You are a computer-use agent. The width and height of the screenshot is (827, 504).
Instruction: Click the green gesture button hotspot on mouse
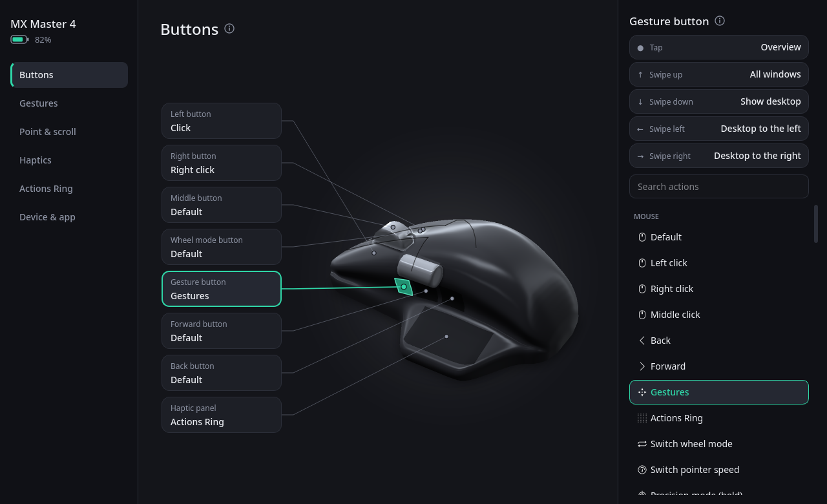pyautogui.click(x=404, y=287)
